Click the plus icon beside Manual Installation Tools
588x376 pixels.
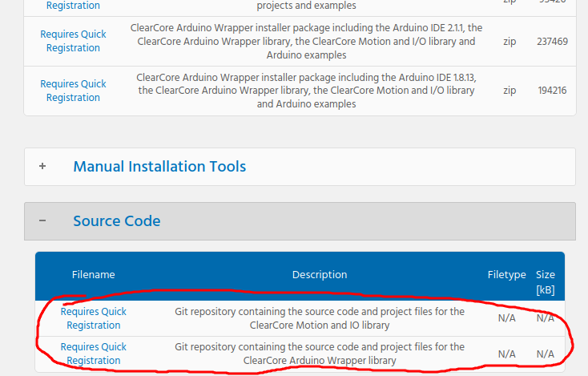tap(42, 167)
